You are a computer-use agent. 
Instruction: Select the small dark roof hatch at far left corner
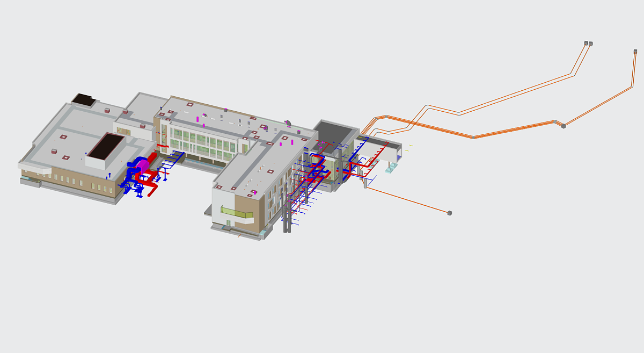[83, 99]
